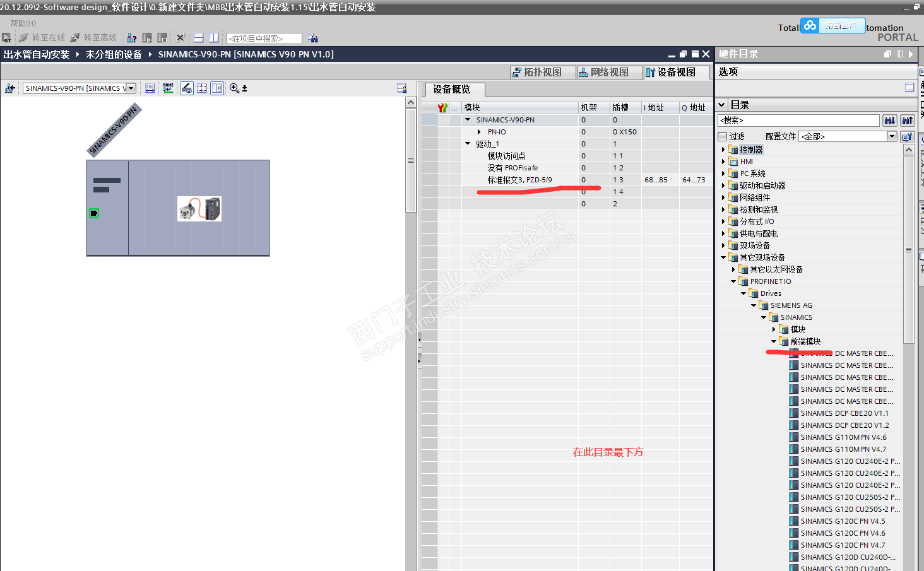Image resolution: width=924 pixels, height=571 pixels.
Task: Enable the 过滤 filter checkbox
Action: tap(723, 136)
